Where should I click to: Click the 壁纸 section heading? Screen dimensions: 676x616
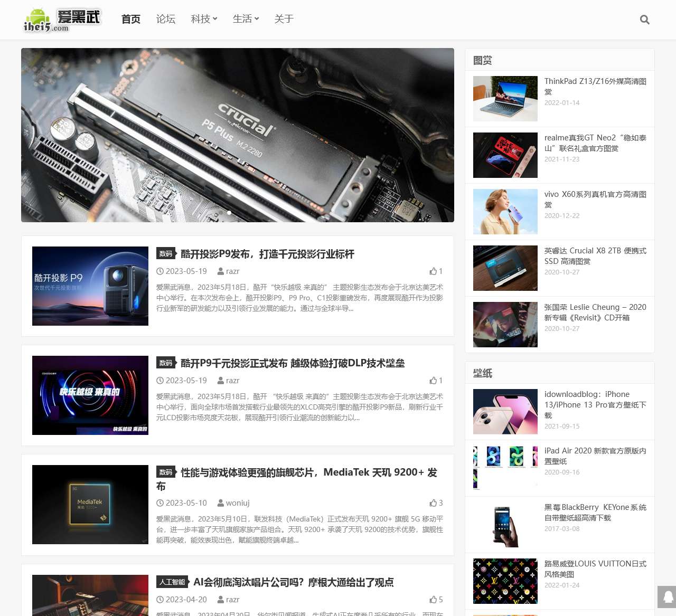[x=483, y=373]
